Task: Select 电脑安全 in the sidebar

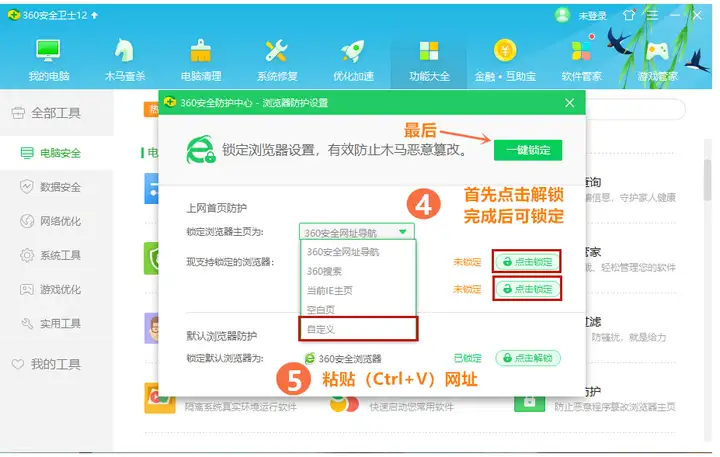Action: (x=56, y=153)
